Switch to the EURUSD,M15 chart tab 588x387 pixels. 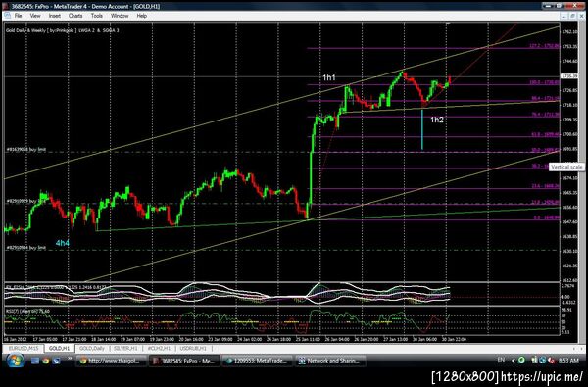24,349
